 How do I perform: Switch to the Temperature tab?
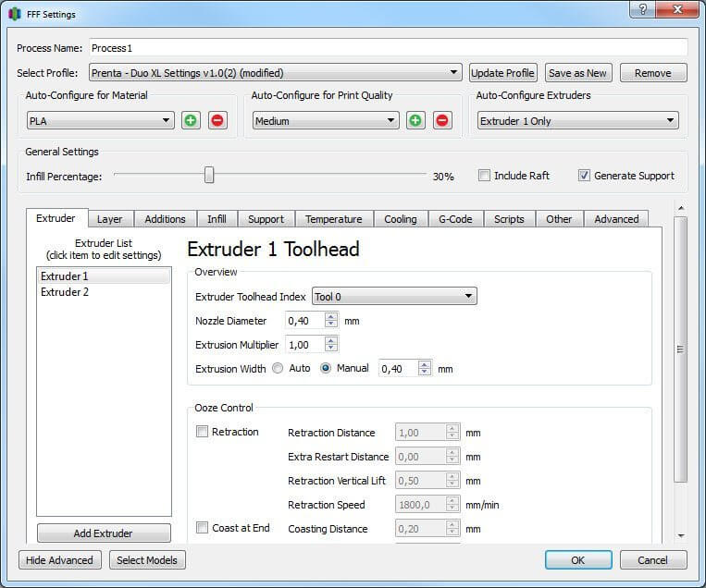pyautogui.click(x=333, y=219)
